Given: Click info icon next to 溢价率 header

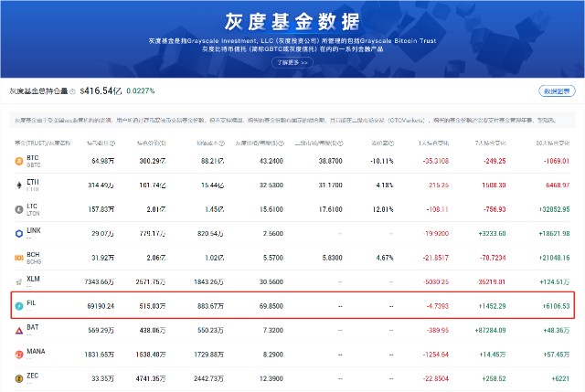Looking at the screenshot, I should click(392, 143).
